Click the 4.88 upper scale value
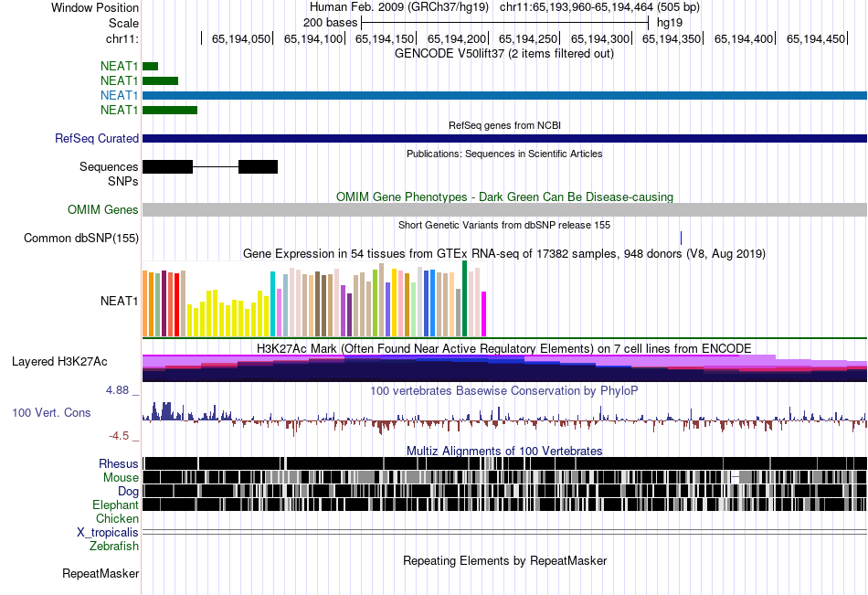Viewport: 868px width, 595px height. 118,390
